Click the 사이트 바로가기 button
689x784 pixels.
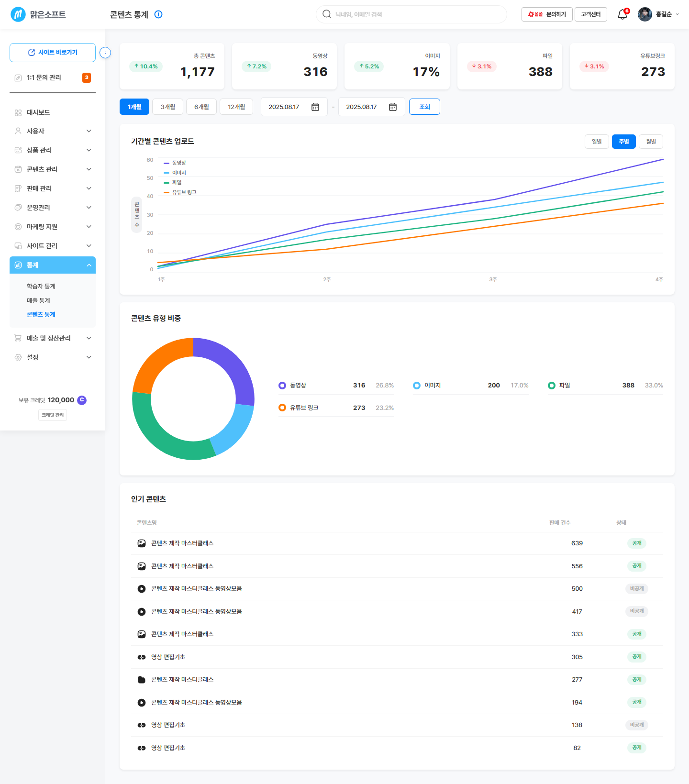tap(53, 53)
